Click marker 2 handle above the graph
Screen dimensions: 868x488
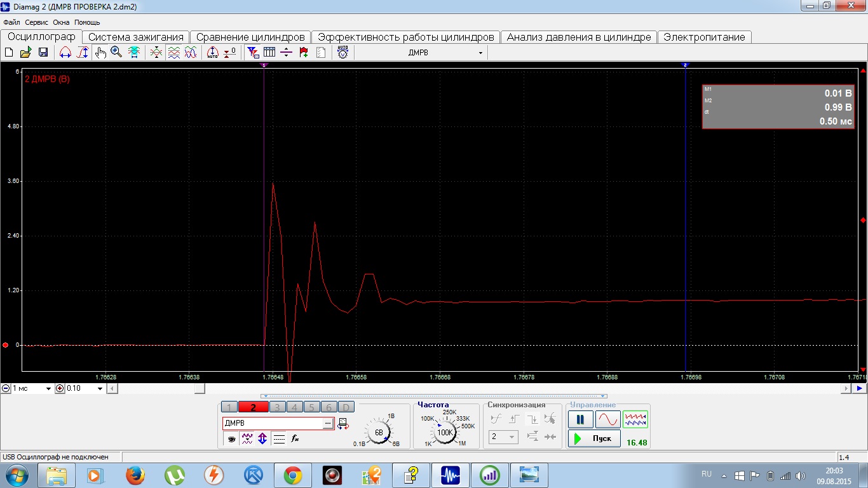(x=685, y=65)
